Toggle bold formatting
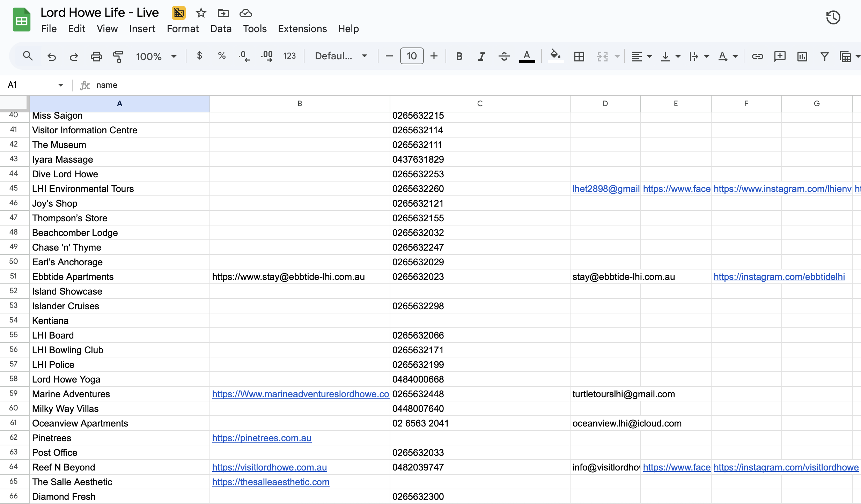 [x=459, y=56]
